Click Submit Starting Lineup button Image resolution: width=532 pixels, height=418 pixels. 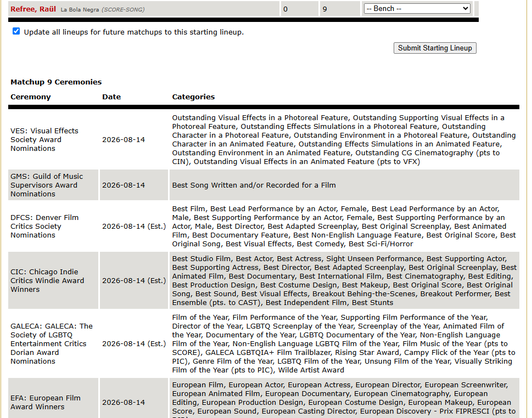435,48
